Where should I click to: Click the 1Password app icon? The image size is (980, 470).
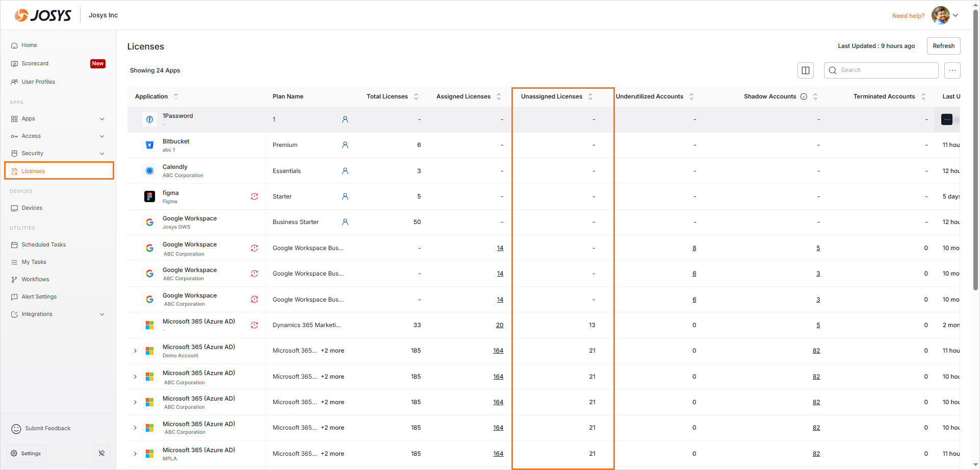pos(149,119)
